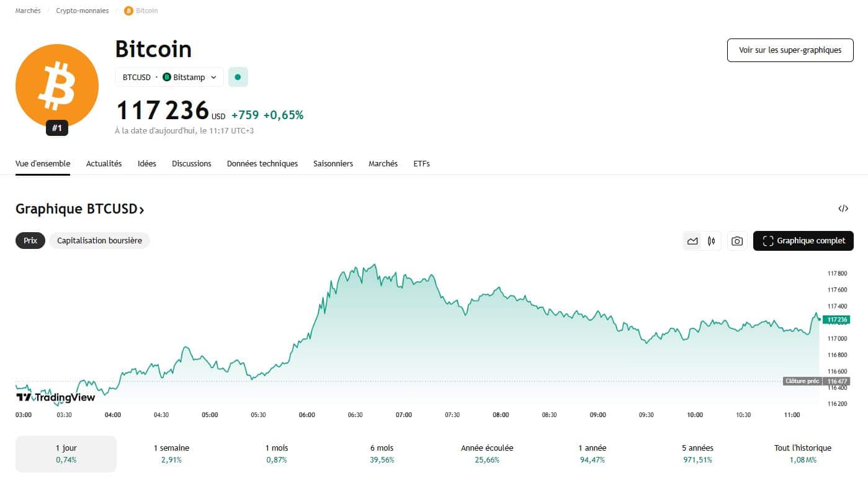Select the 1 année time range
This screenshot has width=868, height=478.
point(592,454)
